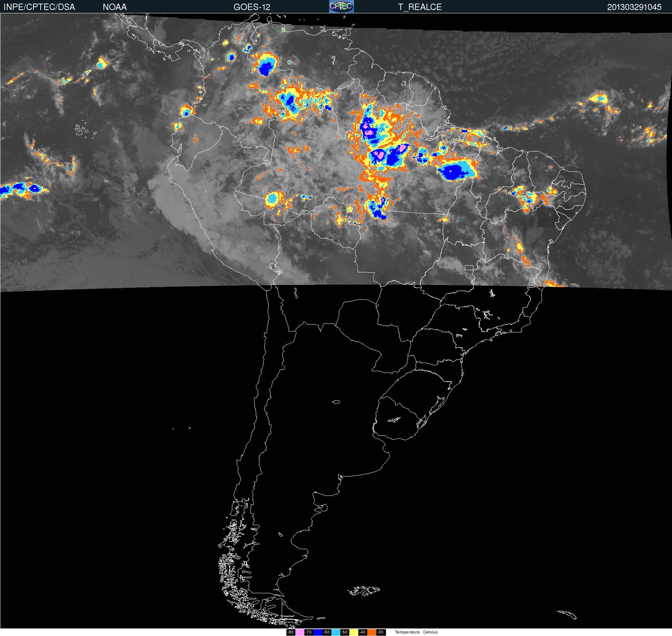Click the NOAA label in the header
This screenshot has height=636, width=672.
tap(115, 7)
